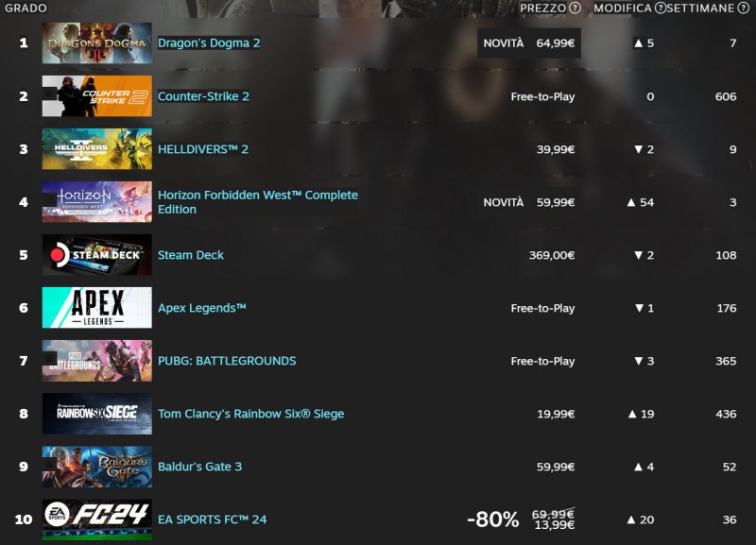Viewport: 756px width, 545px height.
Task: Go to the Baldur's Gate 3 page
Action: pyautogui.click(x=199, y=467)
